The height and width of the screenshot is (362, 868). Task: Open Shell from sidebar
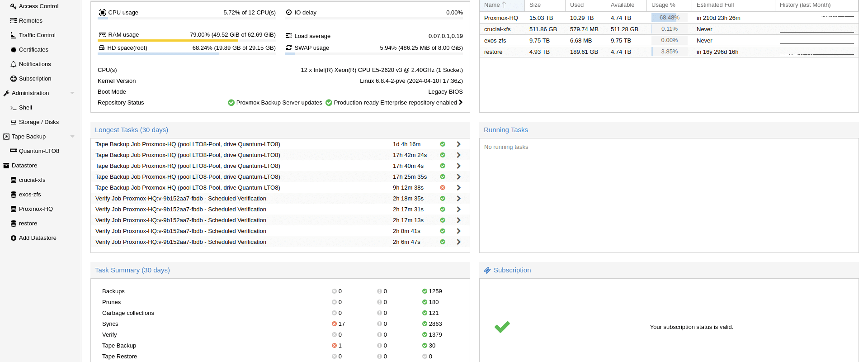[x=25, y=108]
